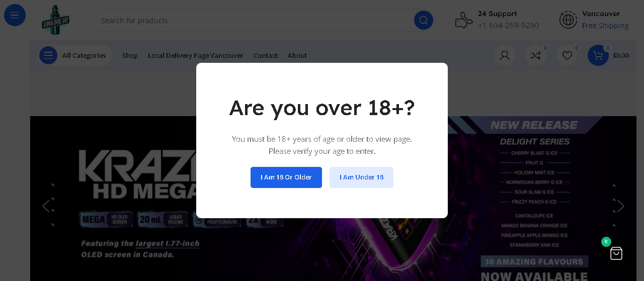Open the shopping cart in header
This screenshot has width=644, height=281.
click(x=598, y=55)
